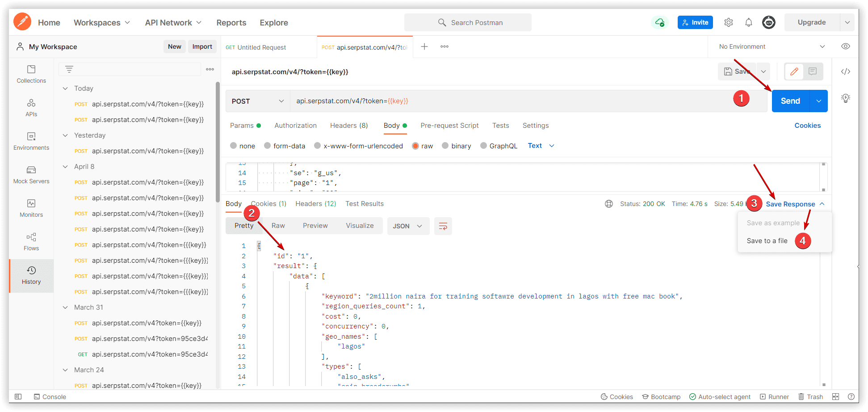Switch to the Headers (8) request tab
This screenshot has height=412, width=868.
pyautogui.click(x=349, y=126)
